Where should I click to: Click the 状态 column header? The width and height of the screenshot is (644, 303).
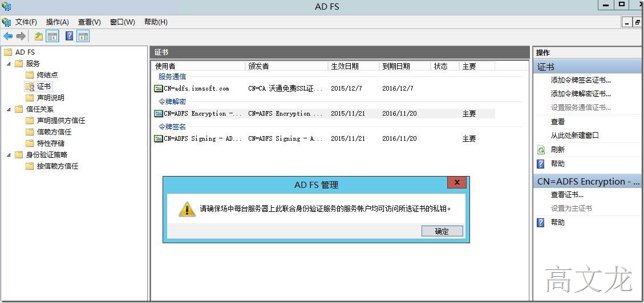(445, 66)
